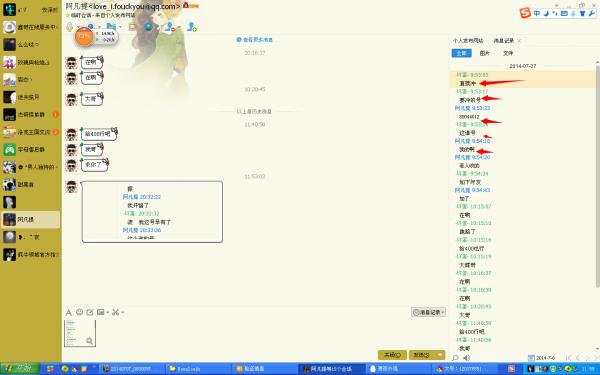
Task: Select the 全部 filter tab
Action: 461,53
